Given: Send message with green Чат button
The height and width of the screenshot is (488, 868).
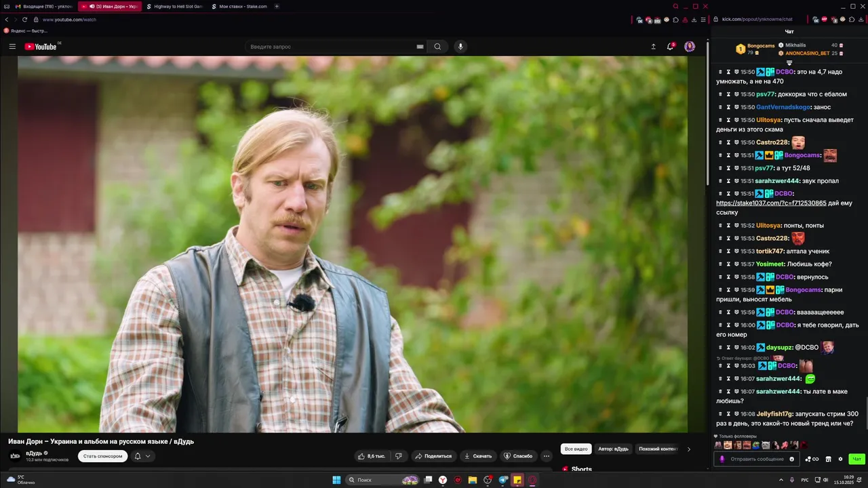Looking at the screenshot, I should pyautogui.click(x=856, y=459).
